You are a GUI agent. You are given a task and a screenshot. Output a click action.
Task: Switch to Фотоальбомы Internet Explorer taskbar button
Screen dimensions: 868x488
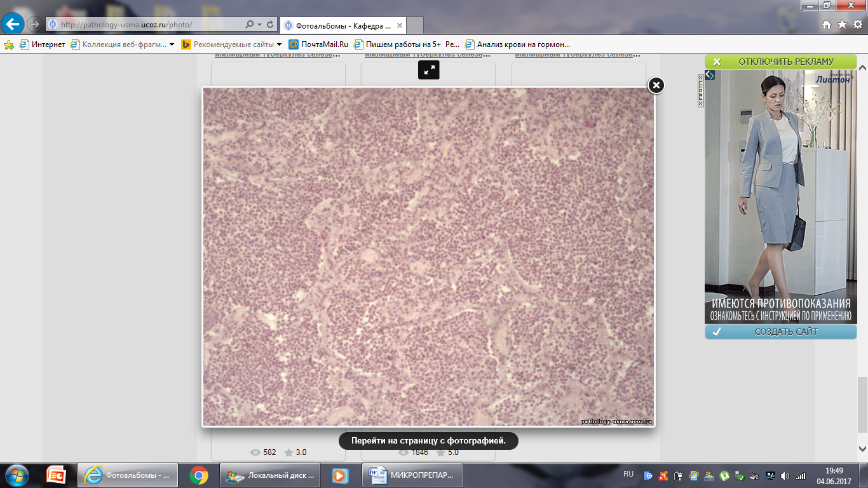pos(128,475)
